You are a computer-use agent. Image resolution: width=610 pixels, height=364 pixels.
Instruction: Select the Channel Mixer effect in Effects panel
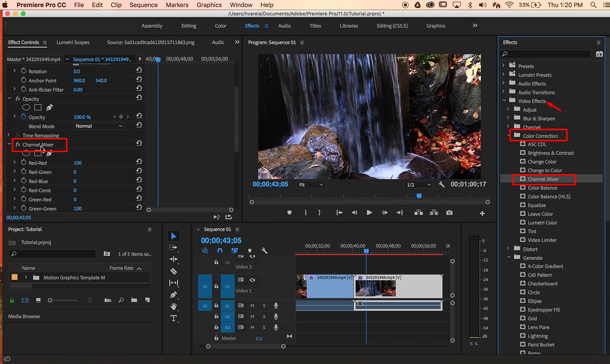point(543,179)
